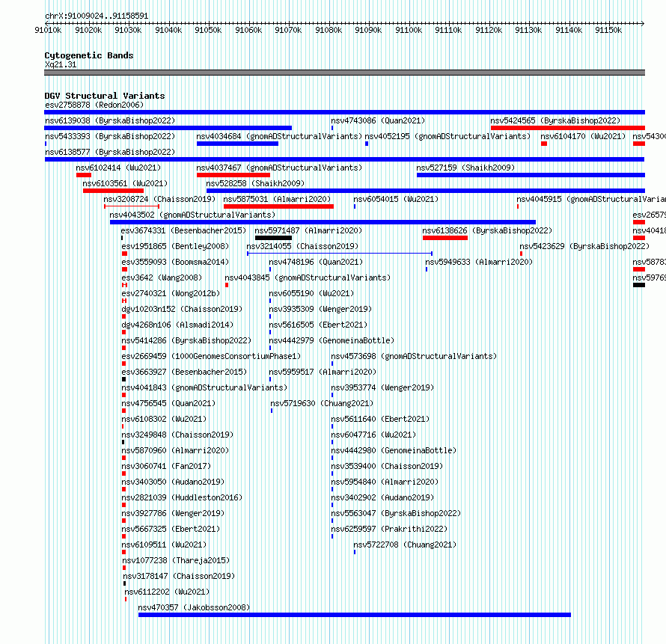Screen dimensions: 666x644
Task: Click nsv4043502 (gnomADStructuralVariants) label
Action: [192, 215]
